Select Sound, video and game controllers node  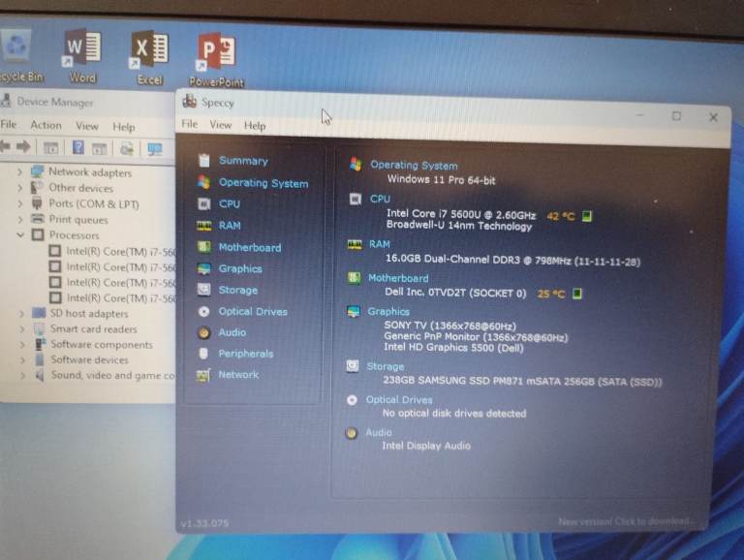point(113,375)
